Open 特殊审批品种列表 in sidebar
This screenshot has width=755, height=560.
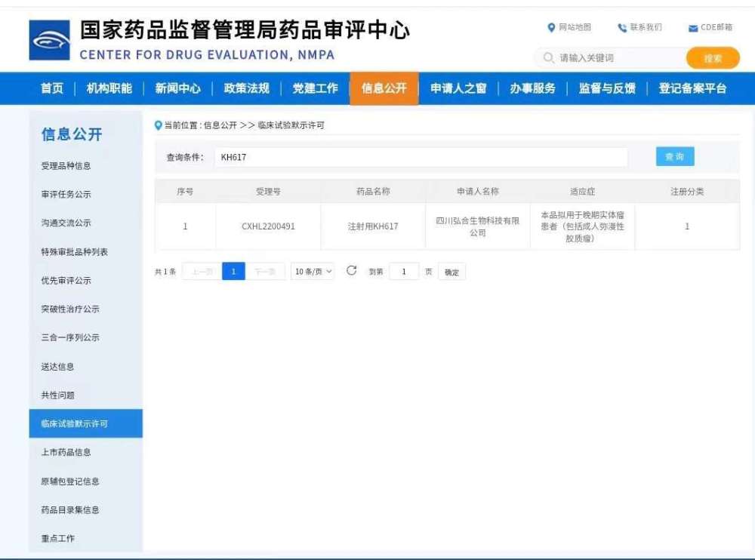click(75, 252)
